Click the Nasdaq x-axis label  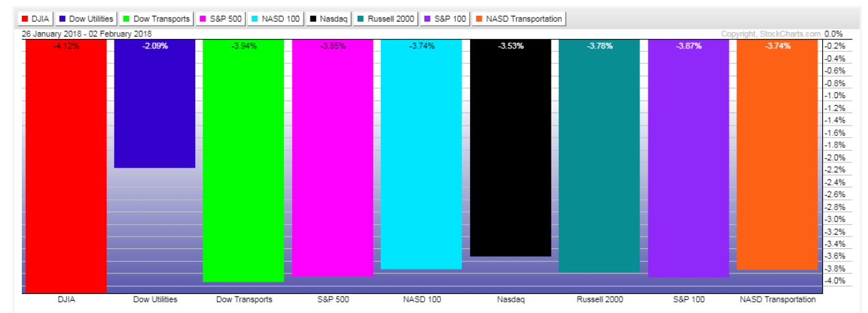(510, 299)
